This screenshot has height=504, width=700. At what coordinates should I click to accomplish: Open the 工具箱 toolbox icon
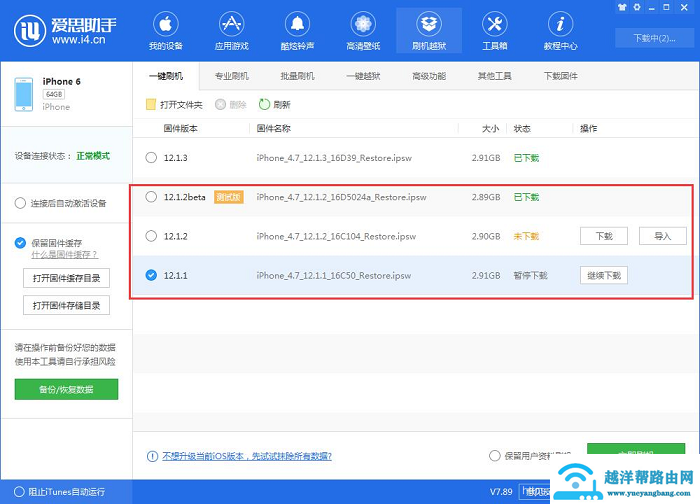(494, 24)
